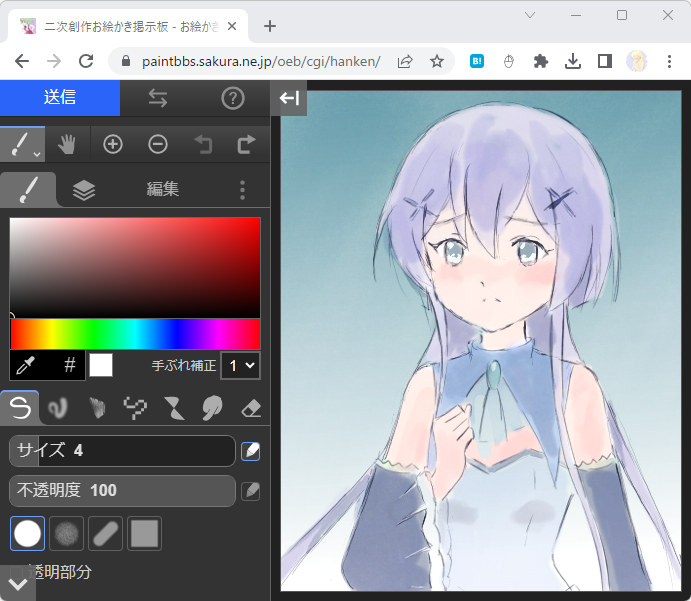Open the extensions puzzle menu
This screenshot has width=691, height=601.
(x=541, y=61)
